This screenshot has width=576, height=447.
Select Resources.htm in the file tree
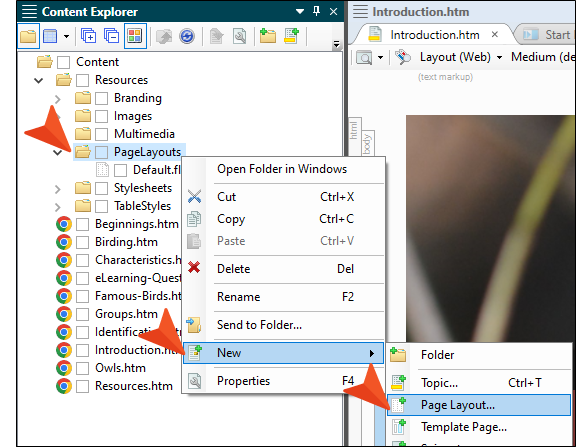(x=134, y=386)
